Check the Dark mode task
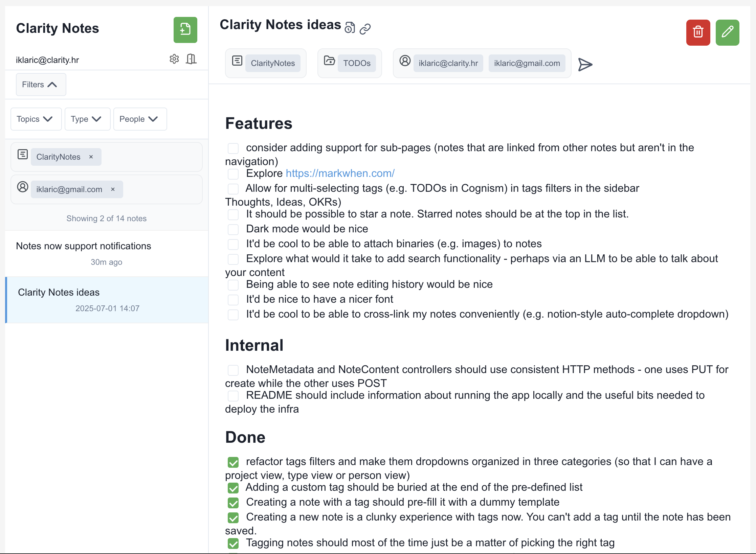This screenshot has height=554, width=756. pos(233,229)
